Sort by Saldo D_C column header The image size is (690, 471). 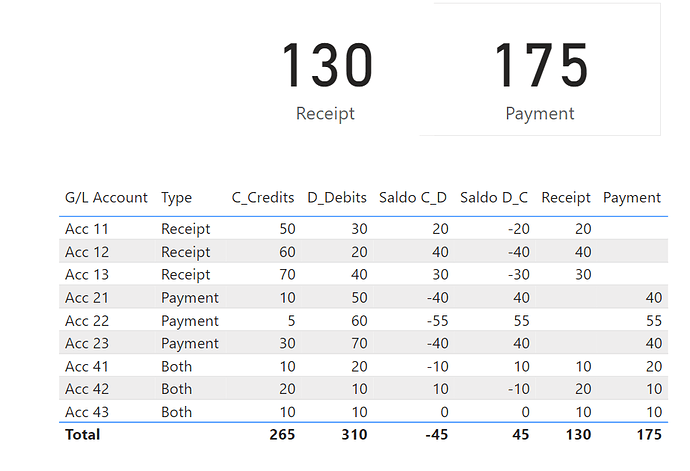tap(494, 198)
